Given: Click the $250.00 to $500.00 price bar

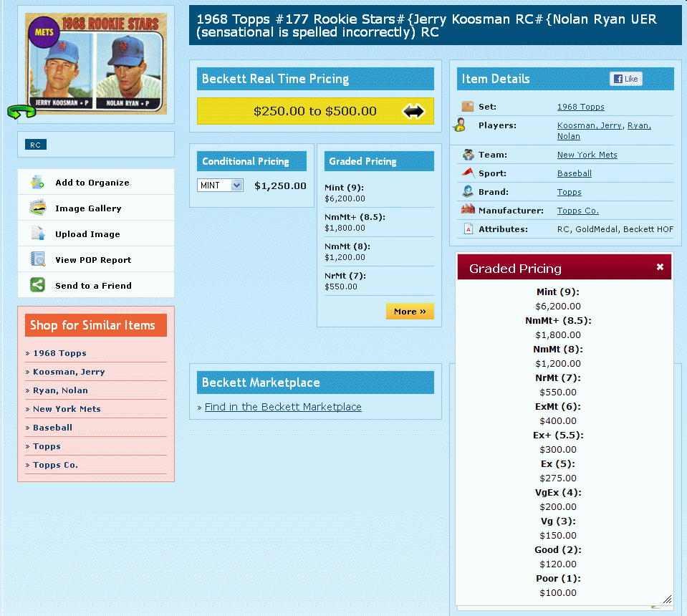Looking at the screenshot, I should pyautogui.click(x=315, y=111).
